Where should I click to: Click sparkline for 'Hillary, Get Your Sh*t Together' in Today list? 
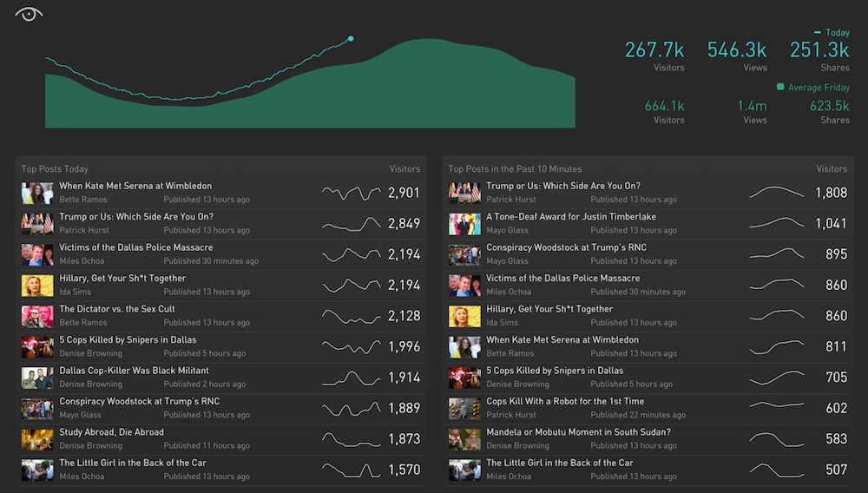(351, 286)
